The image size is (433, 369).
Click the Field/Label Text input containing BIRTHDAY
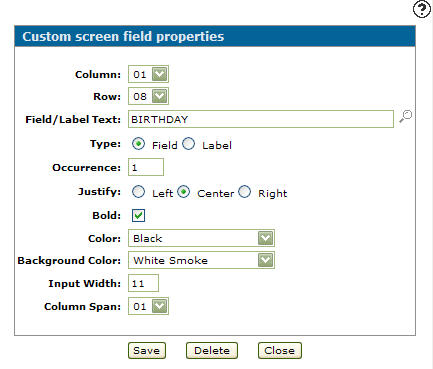pyautogui.click(x=261, y=119)
